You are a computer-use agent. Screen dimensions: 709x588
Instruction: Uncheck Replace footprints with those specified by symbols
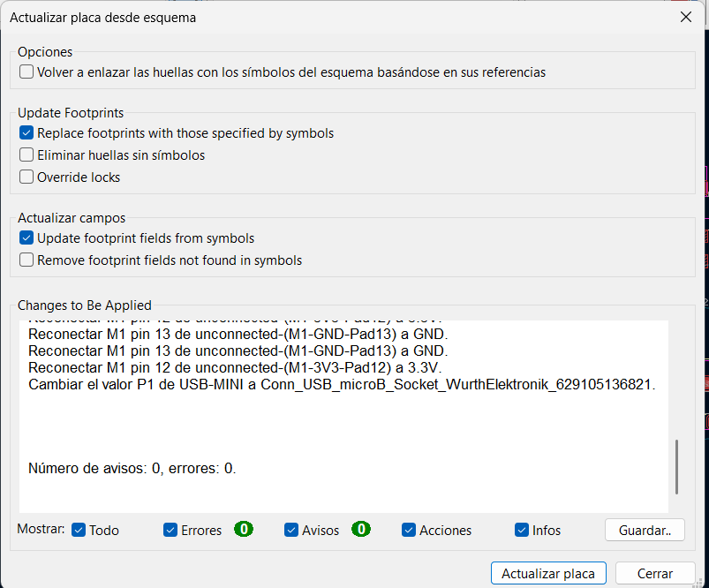(x=26, y=133)
